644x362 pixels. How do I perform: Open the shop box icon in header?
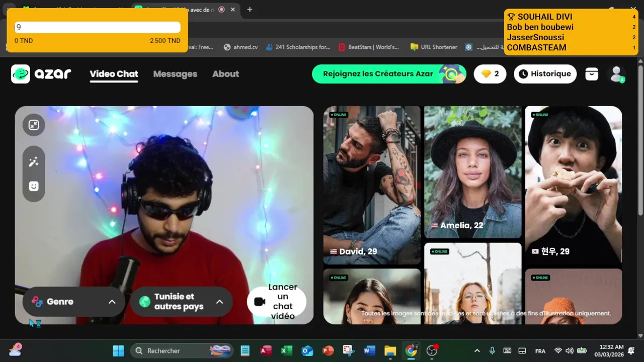592,74
